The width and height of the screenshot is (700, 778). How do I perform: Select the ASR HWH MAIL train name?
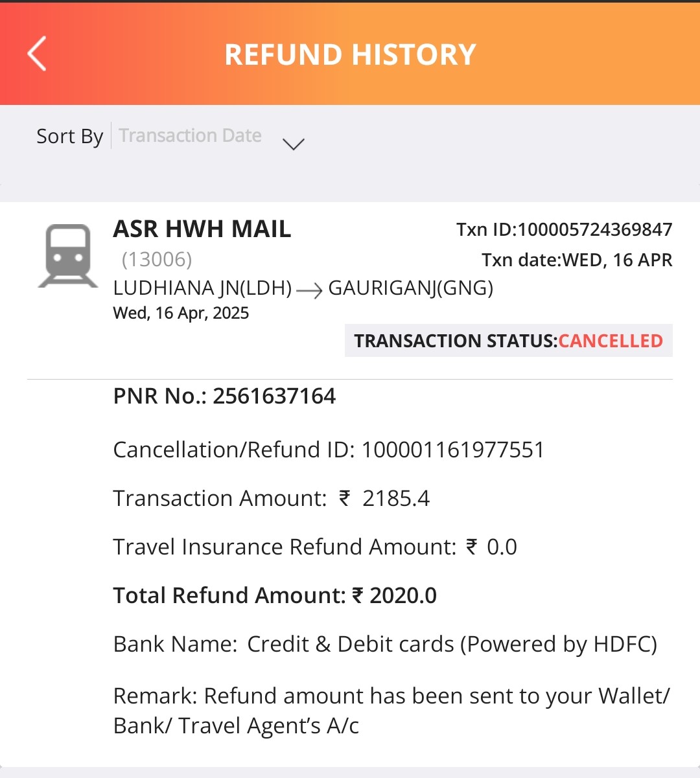202,229
